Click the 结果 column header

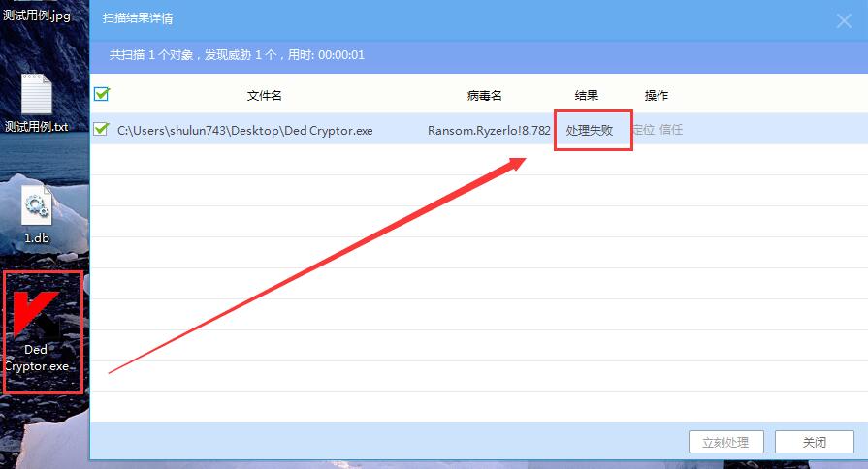586,95
